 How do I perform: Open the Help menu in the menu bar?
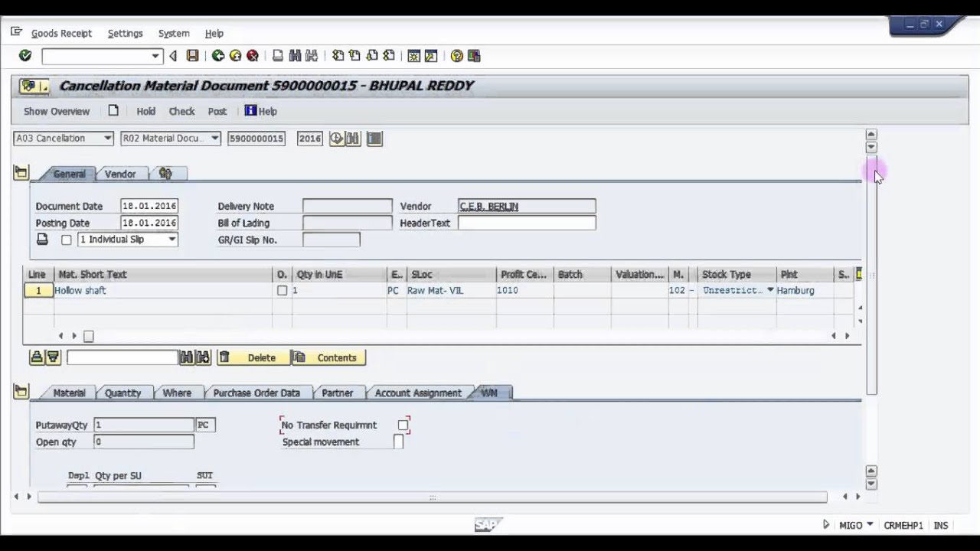(214, 34)
